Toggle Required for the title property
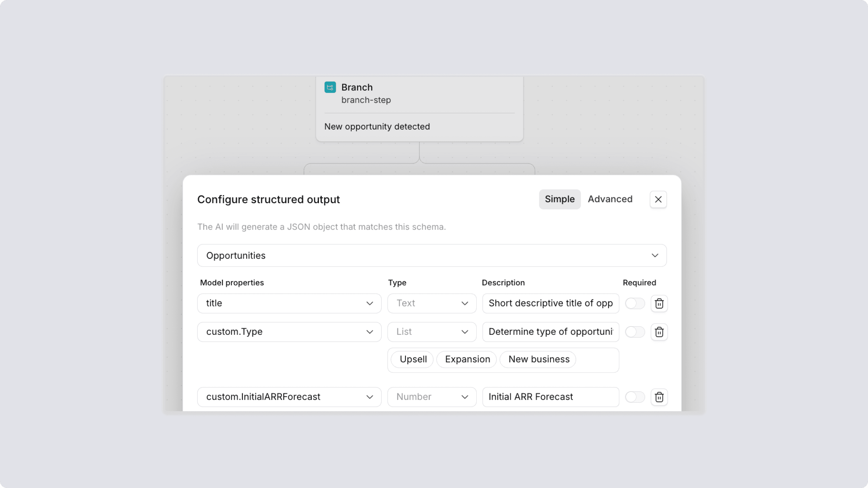 (x=634, y=303)
